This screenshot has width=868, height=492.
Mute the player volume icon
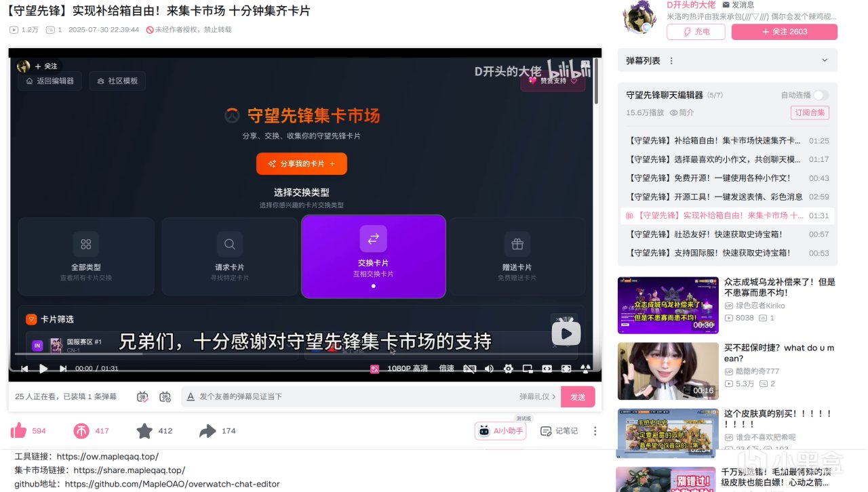point(488,369)
